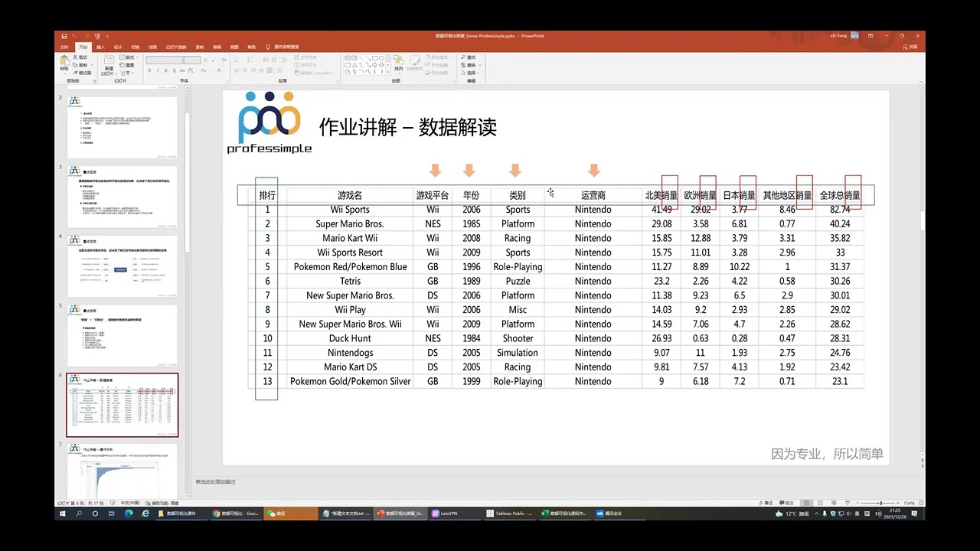
Task: Click 重置 (Reset) slide button
Action: coord(127,65)
